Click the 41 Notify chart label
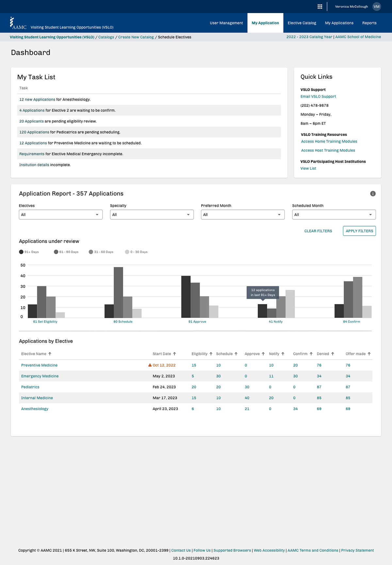This screenshot has width=392, height=565. tap(276, 322)
